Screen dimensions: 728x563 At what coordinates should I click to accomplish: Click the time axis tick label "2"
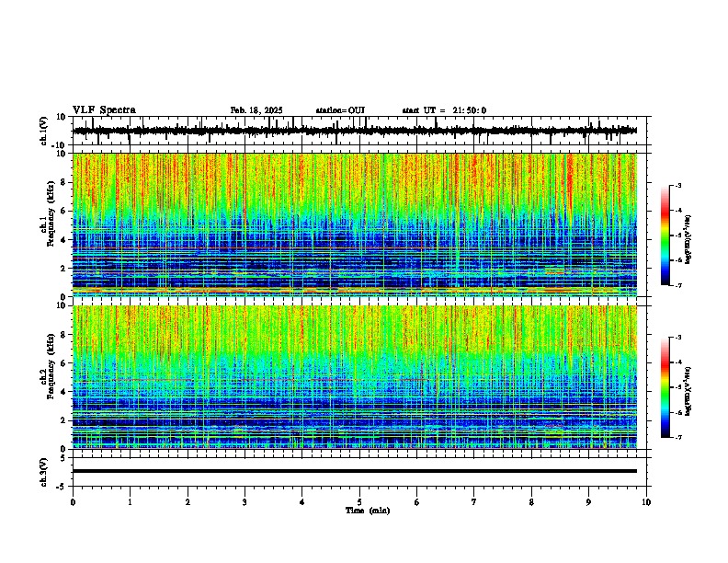tap(188, 502)
